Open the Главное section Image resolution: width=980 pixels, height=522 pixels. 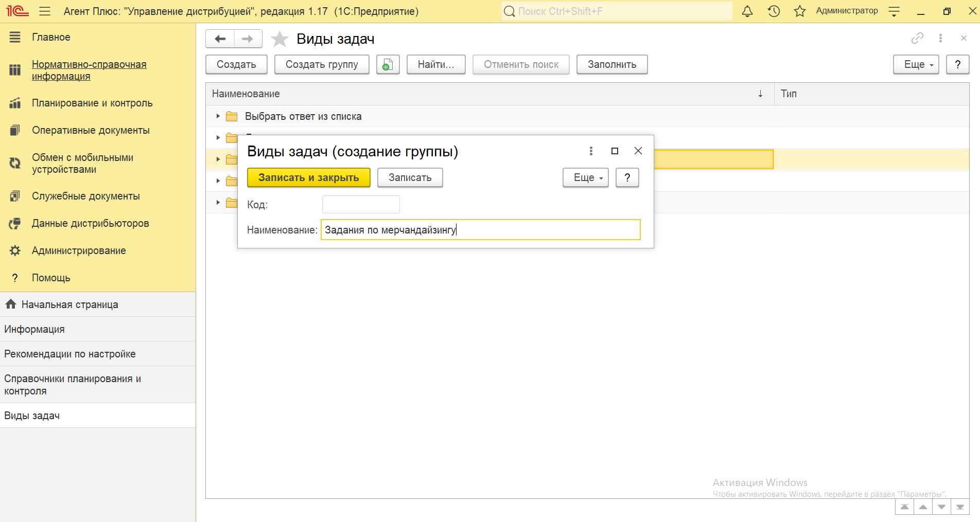coord(51,37)
